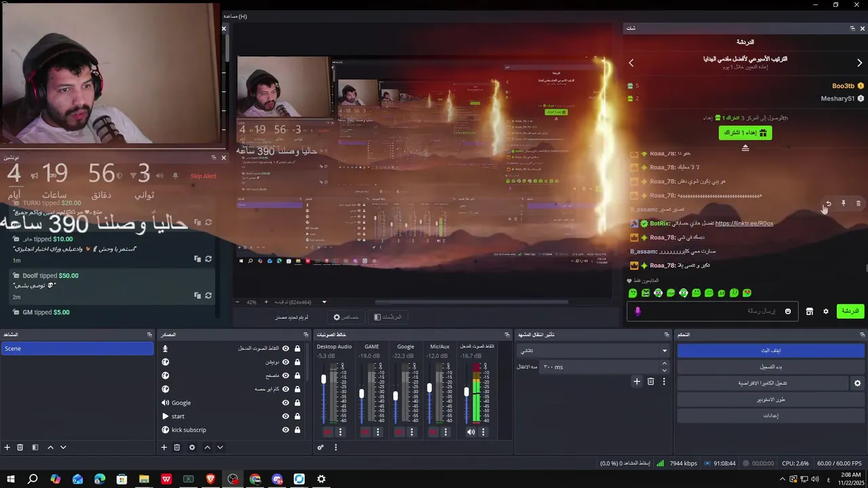Image resolution: width=868 pixels, height=488 pixels.
Task: Move source down arrow in Sources dock
Action: [x=220, y=447]
